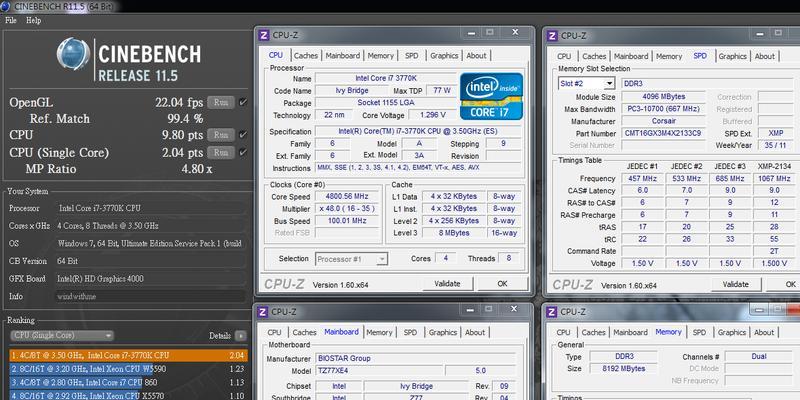800x400 pixels.
Task: Switch to About tab in top-left CPU-Z
Action: pos(476,56)
